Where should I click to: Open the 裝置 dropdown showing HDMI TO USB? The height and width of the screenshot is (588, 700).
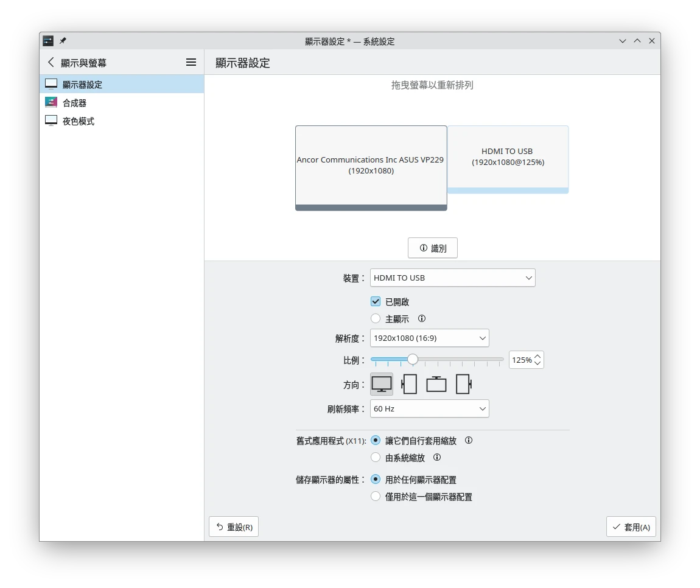coord(452,278)
